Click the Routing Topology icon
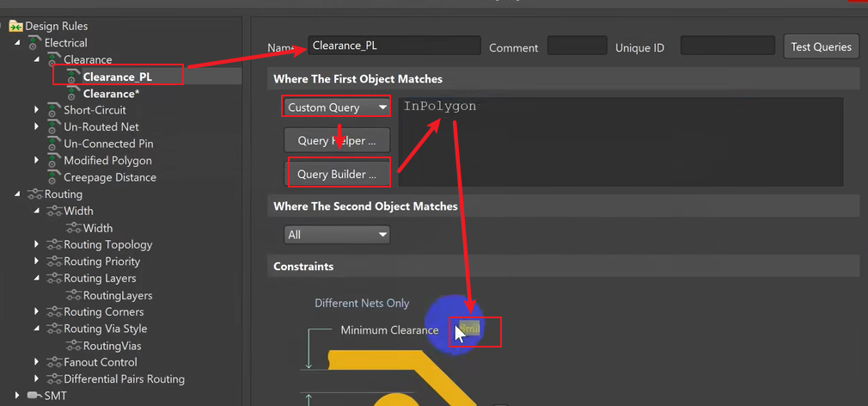Screen dimensions: 868x406 [x=54, y=245]
